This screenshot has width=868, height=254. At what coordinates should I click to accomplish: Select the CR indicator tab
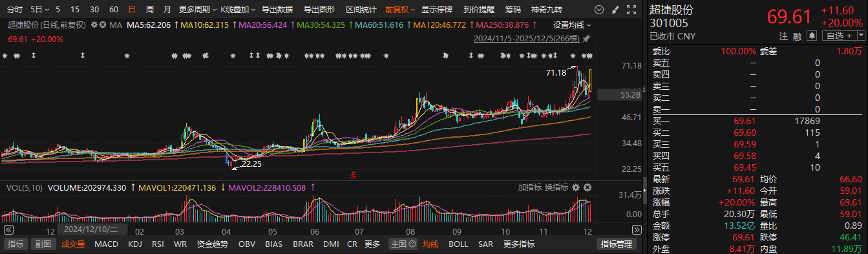click(x=352, y=244)
